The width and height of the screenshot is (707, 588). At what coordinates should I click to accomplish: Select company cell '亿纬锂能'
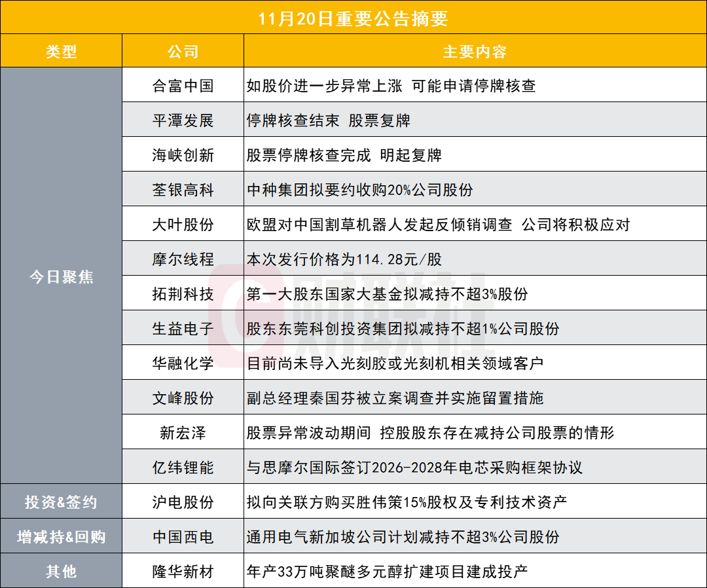[183, 467]
